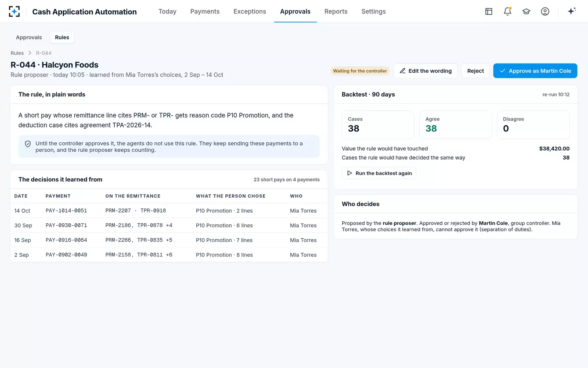Screen dimensions: 588x368
Task: Click remittance PRM-2186, TPR-0878 +4
Action: point(139,225)
